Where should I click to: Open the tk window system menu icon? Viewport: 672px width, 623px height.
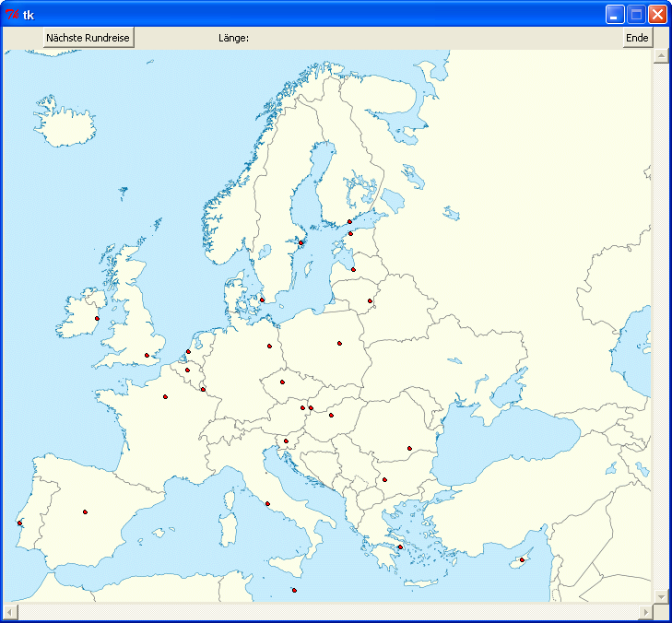[x=12, y=14]
